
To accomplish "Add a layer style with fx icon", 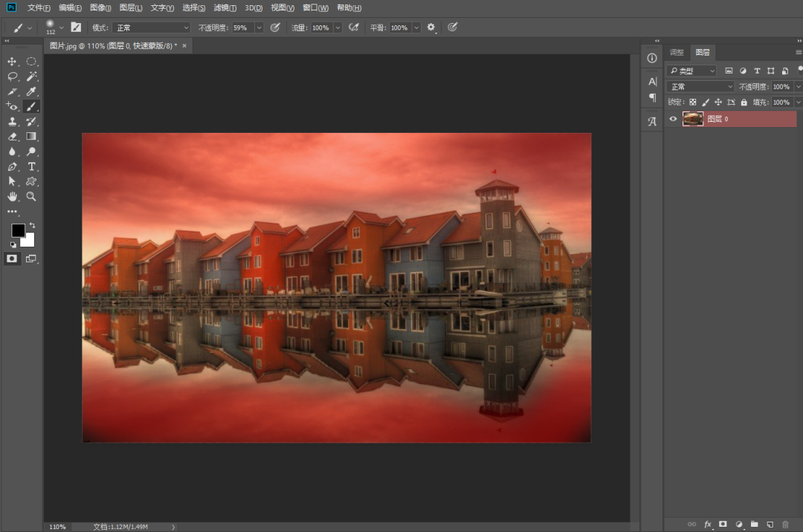I will (x=708, y=525).
